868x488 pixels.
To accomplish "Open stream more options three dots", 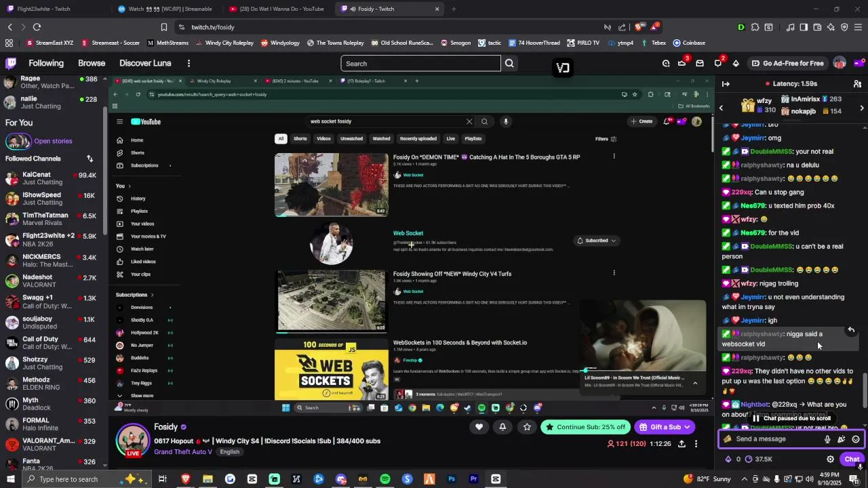I will 696,444.
